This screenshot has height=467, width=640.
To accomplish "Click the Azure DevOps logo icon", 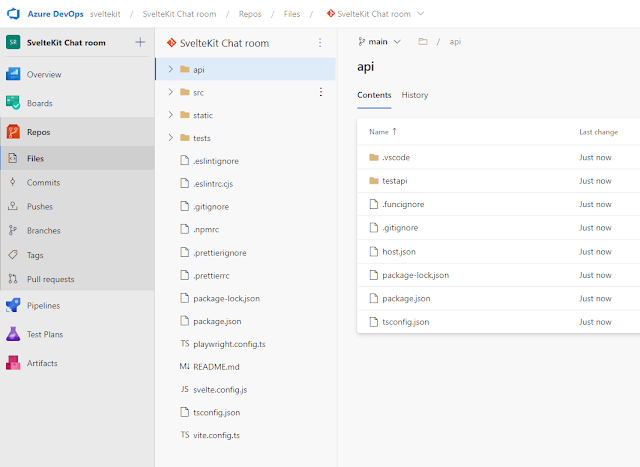I will [13, 13].
